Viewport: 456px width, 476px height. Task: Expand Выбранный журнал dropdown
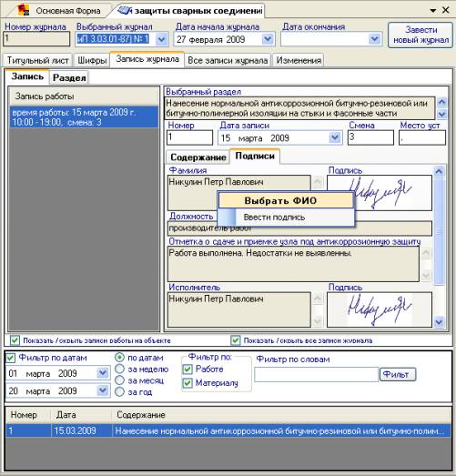click(161, 39)
